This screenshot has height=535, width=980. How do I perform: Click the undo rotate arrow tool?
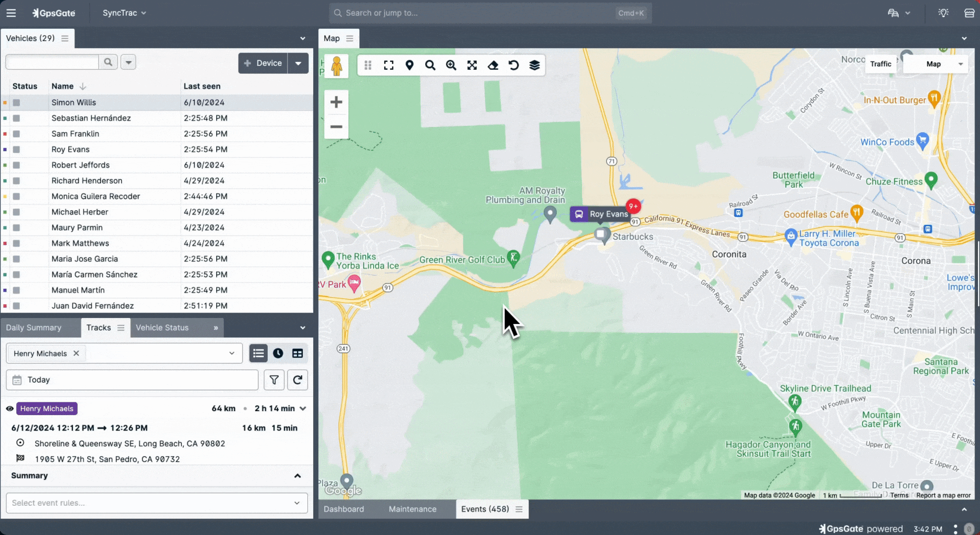[x=514, y=65]
